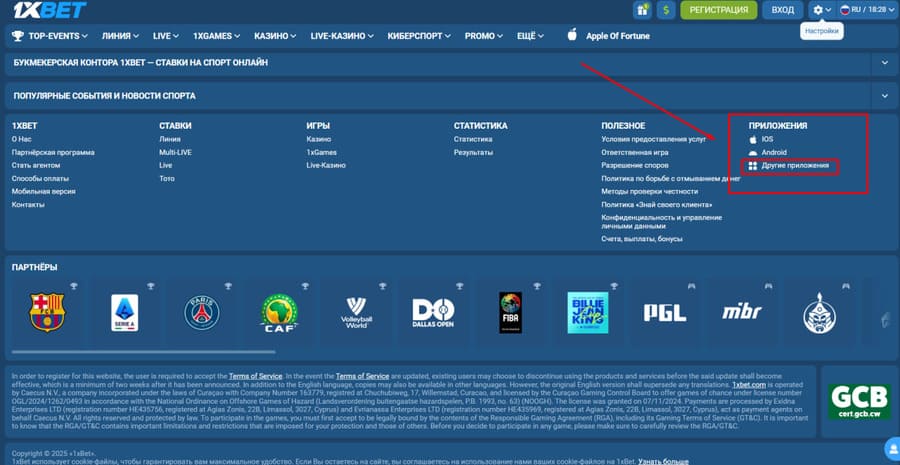Image resolution: width=900 pixels, height=465 pixels.
Task: Open Apple Of Fortune game link
Action: coord(618,36)
